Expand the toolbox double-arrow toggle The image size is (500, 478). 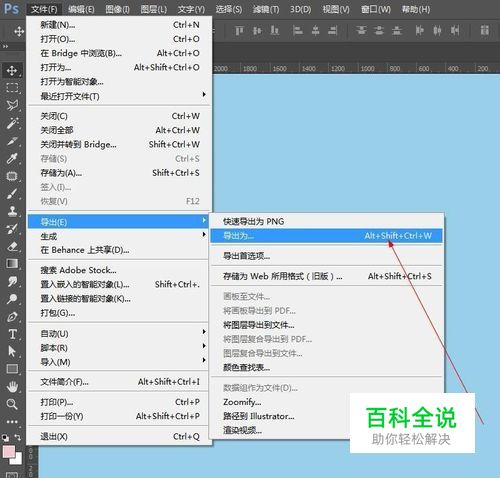point(5,46)
